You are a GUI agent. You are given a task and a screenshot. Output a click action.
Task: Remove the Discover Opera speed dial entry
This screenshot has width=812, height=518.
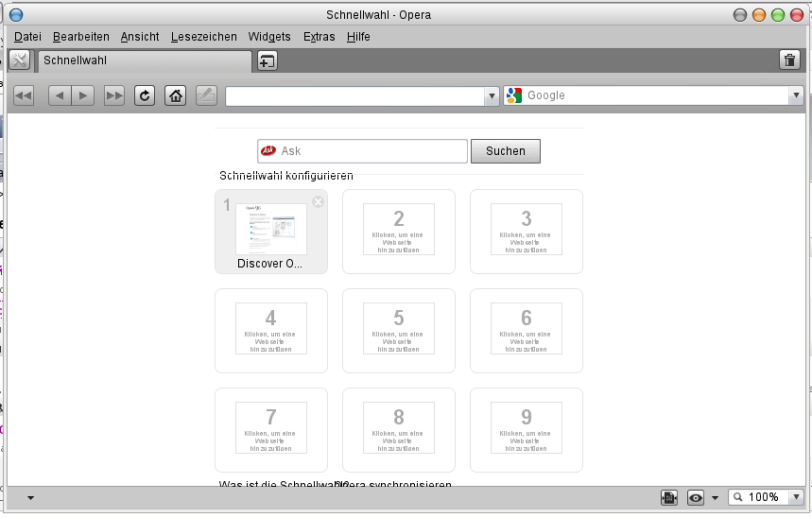click(x=318, y=202)
